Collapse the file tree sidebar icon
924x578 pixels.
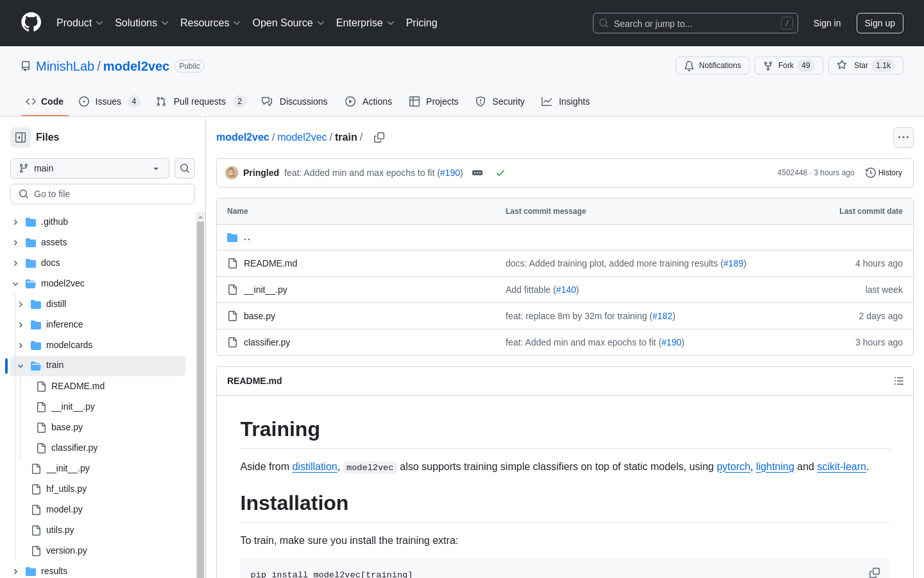[21, 137]
